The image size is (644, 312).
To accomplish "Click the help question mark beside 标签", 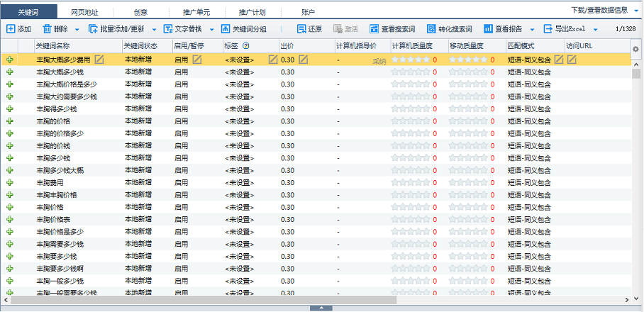I will click(x=245, y=45).
